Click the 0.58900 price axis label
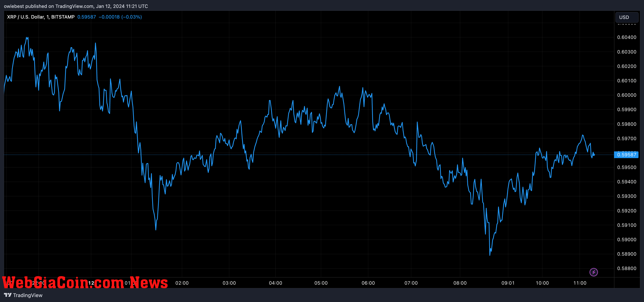Screen dimensions: 644x302 pos(627,254)
